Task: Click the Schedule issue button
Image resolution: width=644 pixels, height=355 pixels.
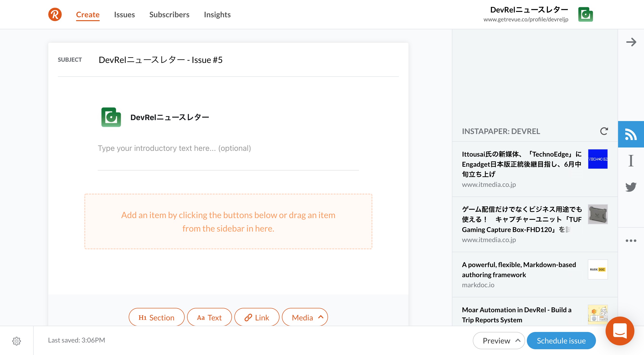Action: coord(561,341)
